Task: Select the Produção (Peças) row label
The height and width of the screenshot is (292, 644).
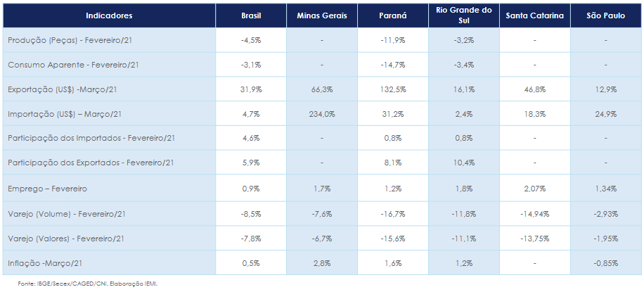Action: (70, 40)
